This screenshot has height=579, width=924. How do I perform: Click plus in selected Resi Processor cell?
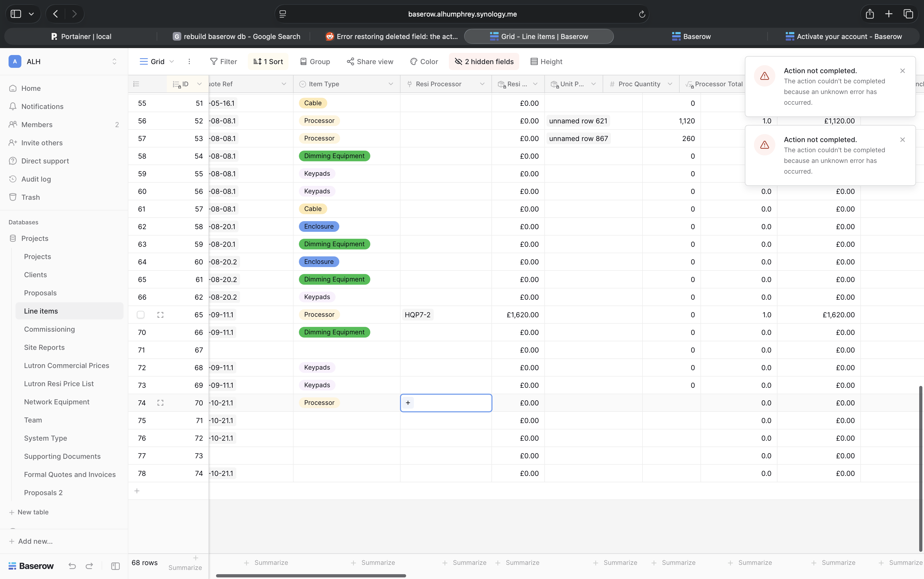[x=408, y=403]
